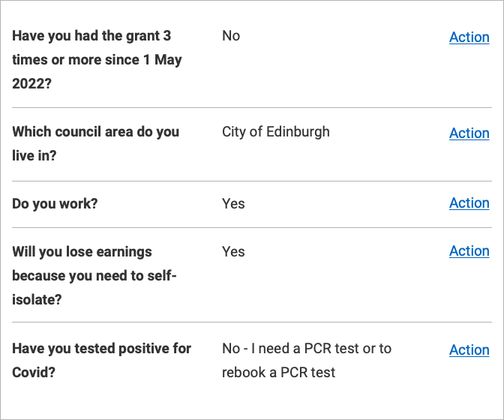Click 'Have you tested positive for Covid?' label
The width and height of the screenshot is (504, 420).
101,361
